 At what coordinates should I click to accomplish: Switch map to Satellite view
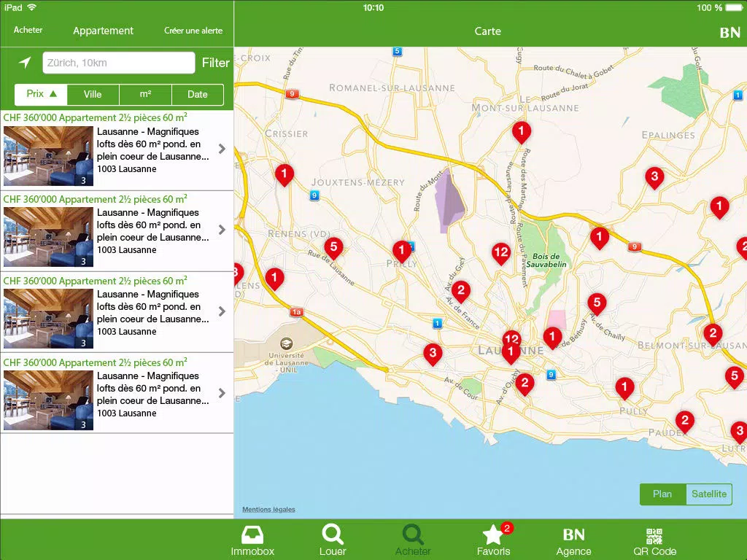(x=709, y=494)
